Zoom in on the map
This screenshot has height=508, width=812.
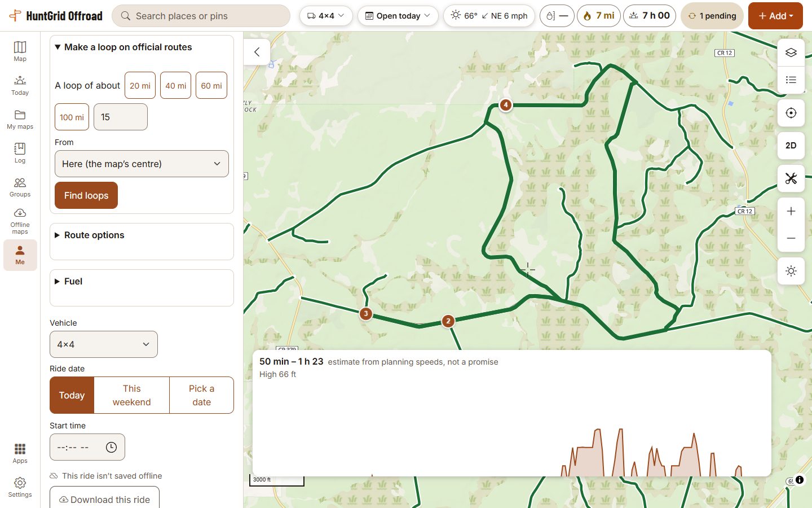[791, 211]
